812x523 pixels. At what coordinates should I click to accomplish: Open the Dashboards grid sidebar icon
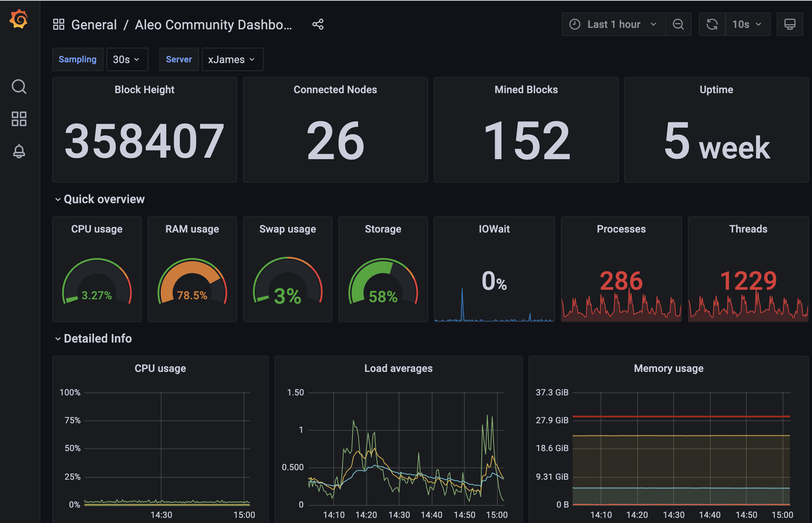pos(19,119)
